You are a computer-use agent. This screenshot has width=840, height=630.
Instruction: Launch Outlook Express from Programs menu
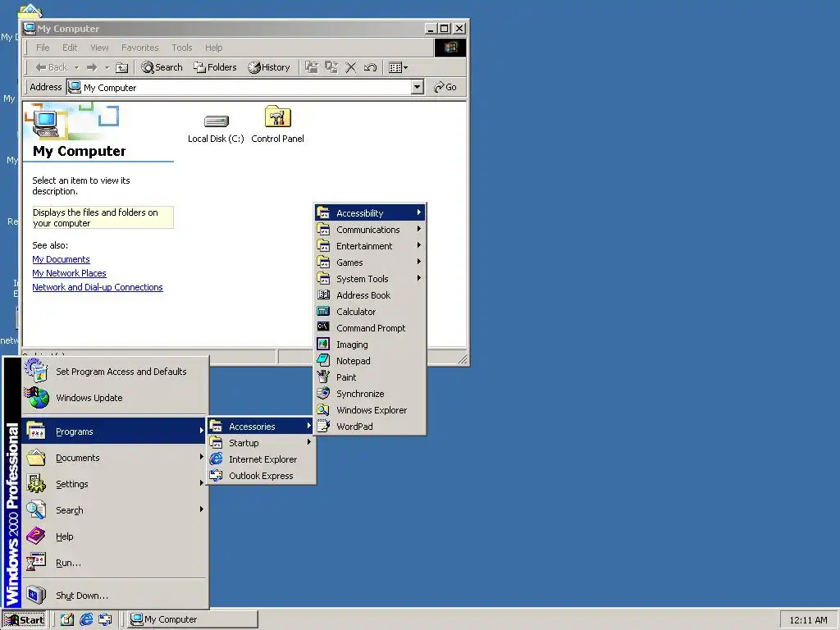[261, 476]
